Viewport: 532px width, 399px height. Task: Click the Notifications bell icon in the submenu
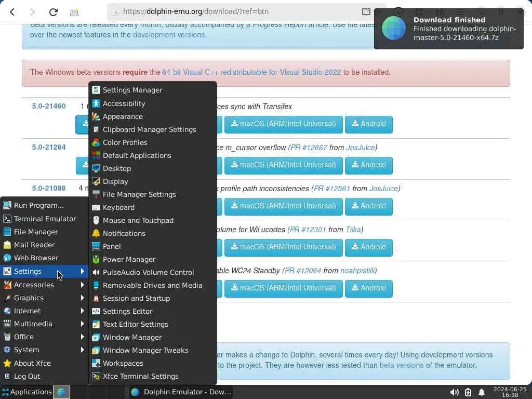click(96, 233)
